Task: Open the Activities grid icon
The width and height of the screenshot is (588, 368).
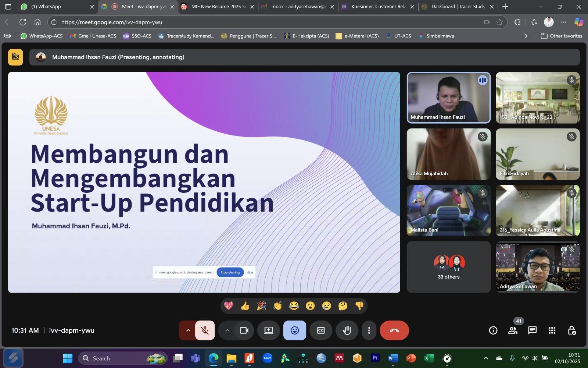Action: click(x=552, y=330)
